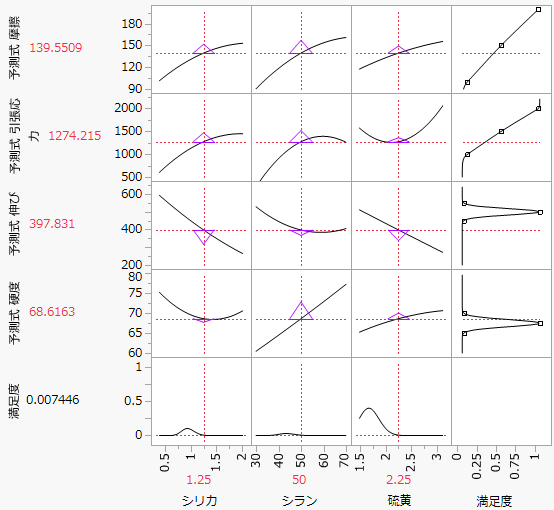Viewport: 554px width, 510px height.
Task: Edit the シリカ current value 1.25
Action: [x=199, y=480]
